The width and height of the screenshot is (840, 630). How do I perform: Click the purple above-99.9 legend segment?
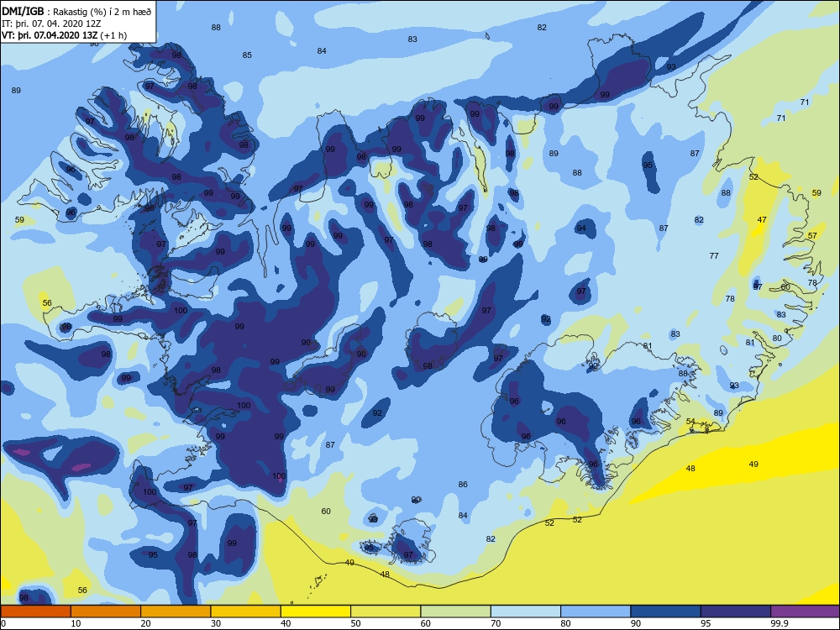tap(806, 612)
